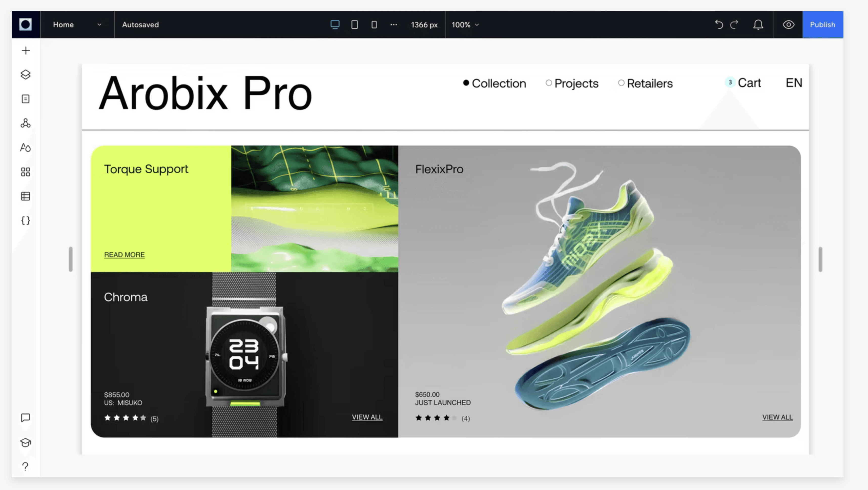Select the Retailers nav radio item

(x=645, y=83)
